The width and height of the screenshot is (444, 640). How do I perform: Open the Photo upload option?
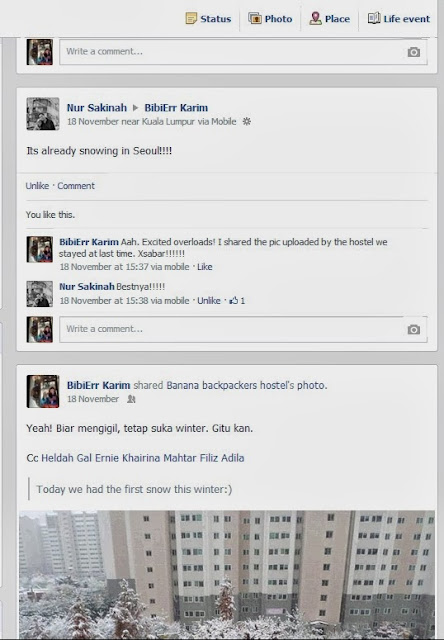click(x=270, y=18)
